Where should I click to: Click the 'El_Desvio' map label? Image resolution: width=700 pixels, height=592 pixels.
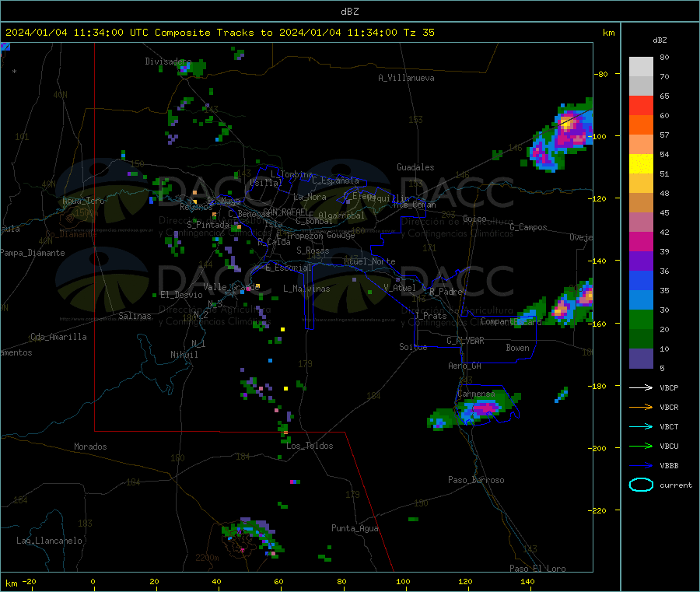pyautogui.click(x=181, y=295)
